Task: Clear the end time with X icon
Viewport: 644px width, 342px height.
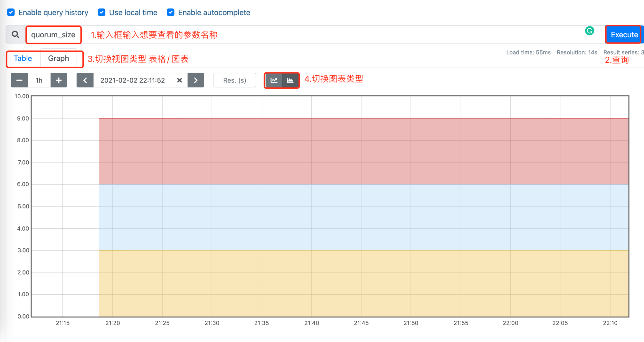Action: pos(180,80)
